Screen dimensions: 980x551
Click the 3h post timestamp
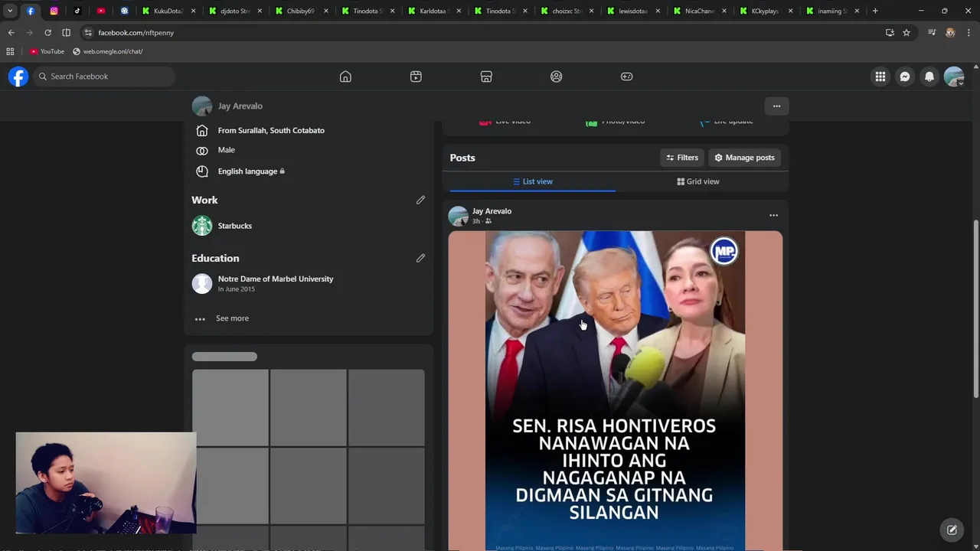(476, 221)
